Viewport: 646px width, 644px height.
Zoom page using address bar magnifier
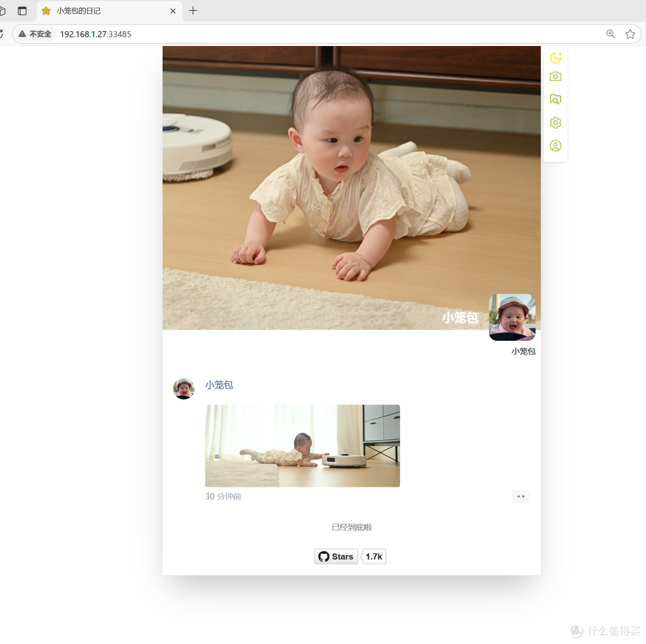tap(611, 34)
